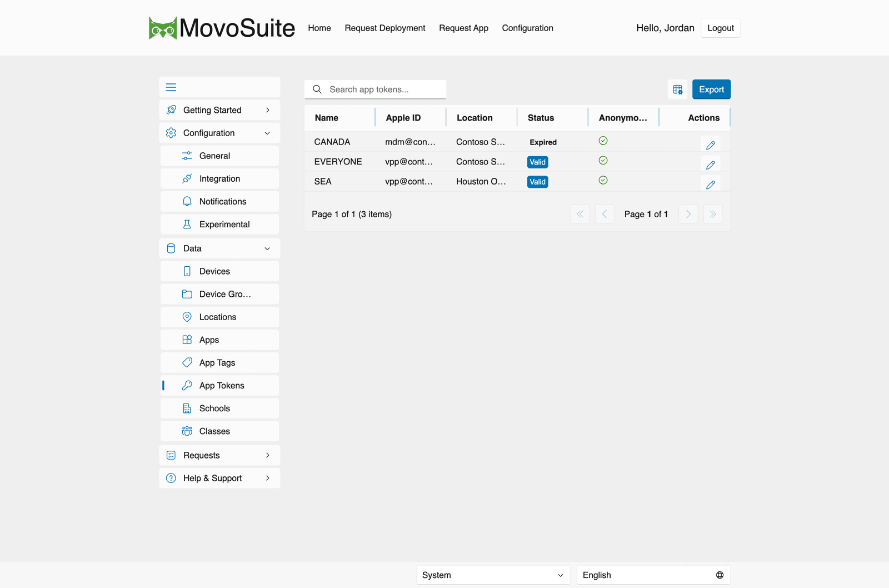Click the MovoSuite owl logo
The height and width of the screenshot is (588, 889).
click(x=163, y=28)
